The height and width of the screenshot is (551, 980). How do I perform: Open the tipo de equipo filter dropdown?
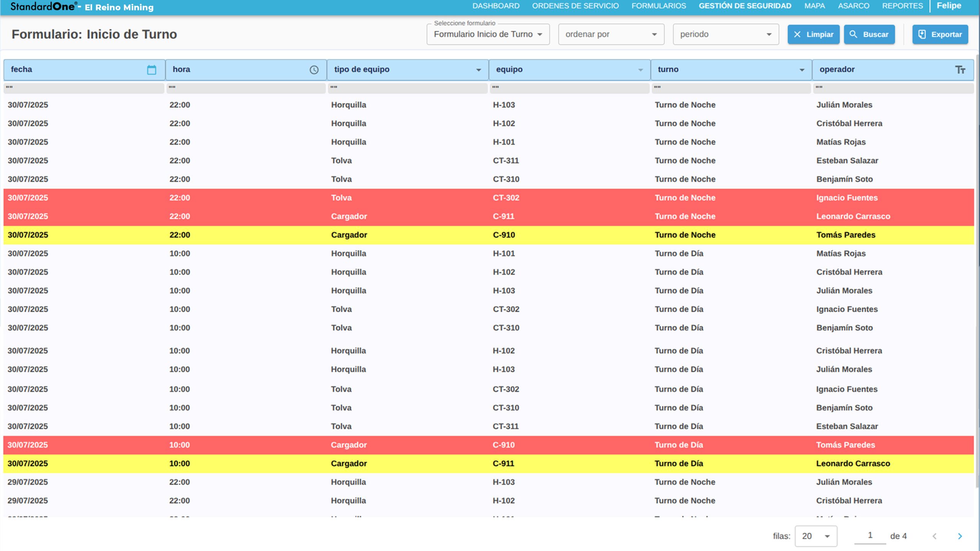coord(479,70)
